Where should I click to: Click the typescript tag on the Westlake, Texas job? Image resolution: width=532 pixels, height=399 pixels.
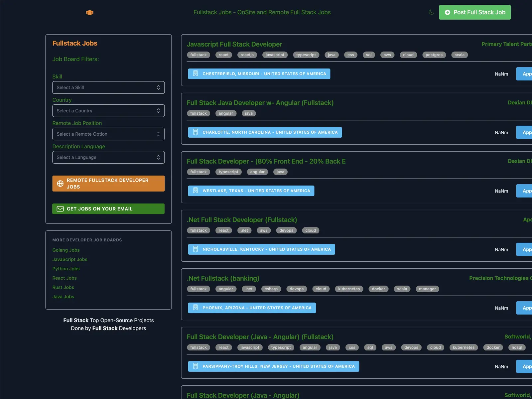(x=228, y=172)
